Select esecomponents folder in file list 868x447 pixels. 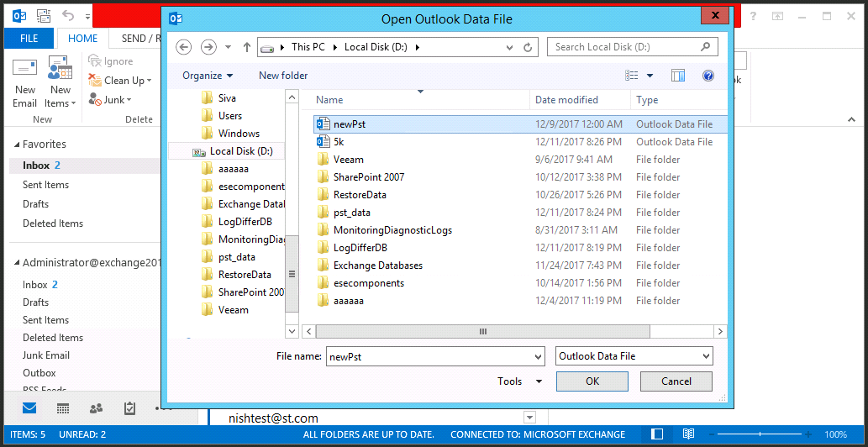520,283
